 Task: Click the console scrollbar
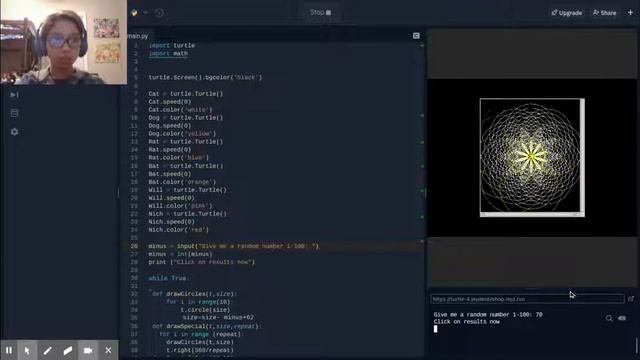click(x=636, y=346)
